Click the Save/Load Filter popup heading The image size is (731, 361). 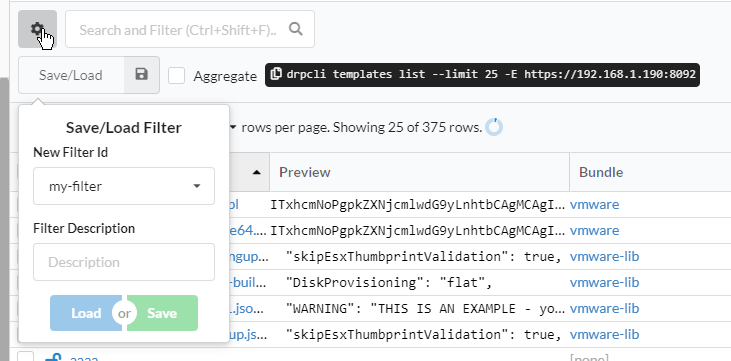click(124, 128)
